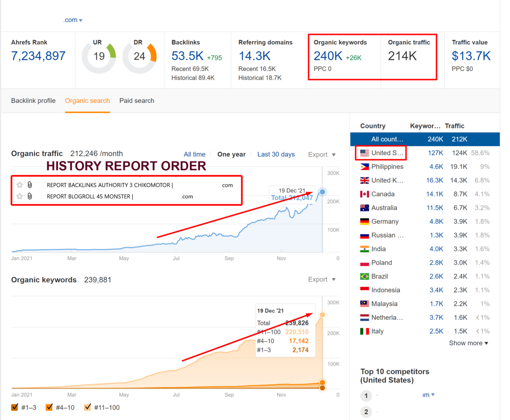Click the Netherlands flag icon

pos(364,318)
